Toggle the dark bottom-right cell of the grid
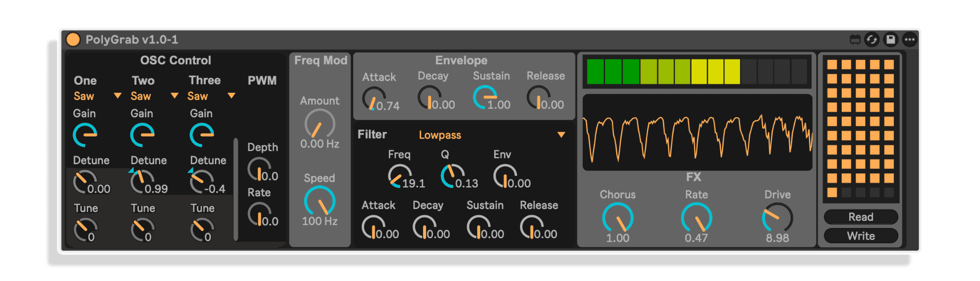This screenshot has width=980, height=281. tap(889, 192)
